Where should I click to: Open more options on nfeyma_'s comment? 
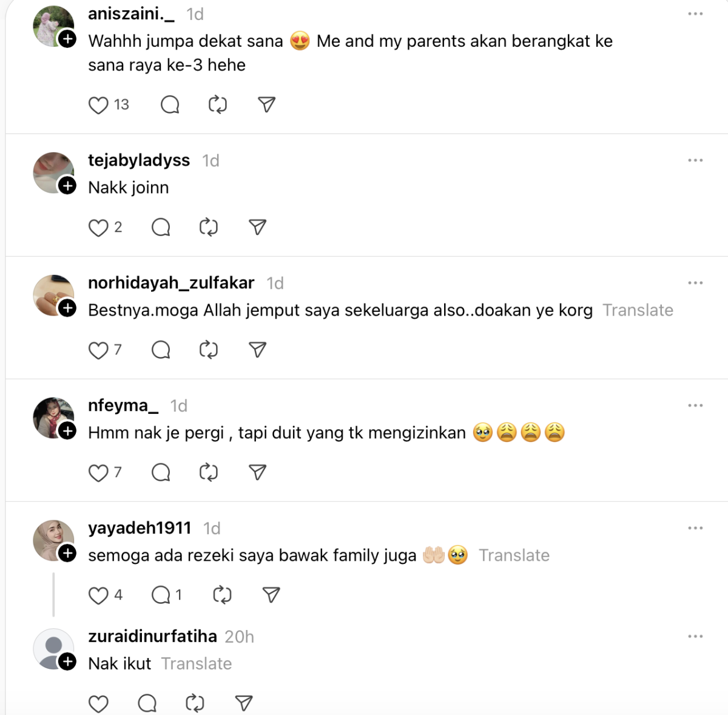[695, 405]
